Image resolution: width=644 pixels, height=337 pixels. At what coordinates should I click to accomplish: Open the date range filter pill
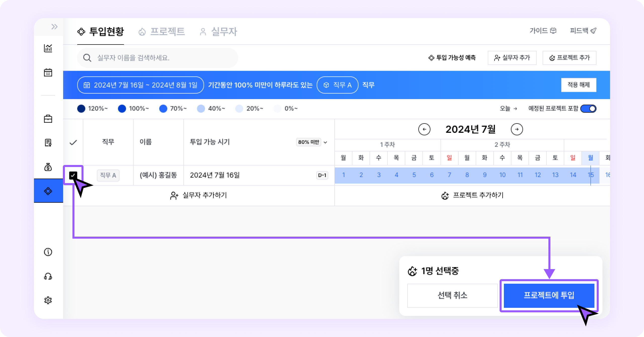[x=140, y=85]
